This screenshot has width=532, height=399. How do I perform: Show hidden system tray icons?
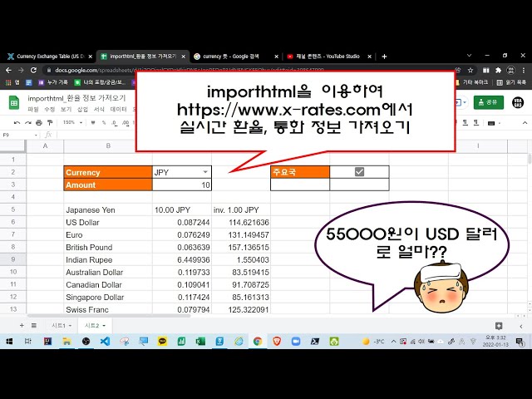point(393,342)
